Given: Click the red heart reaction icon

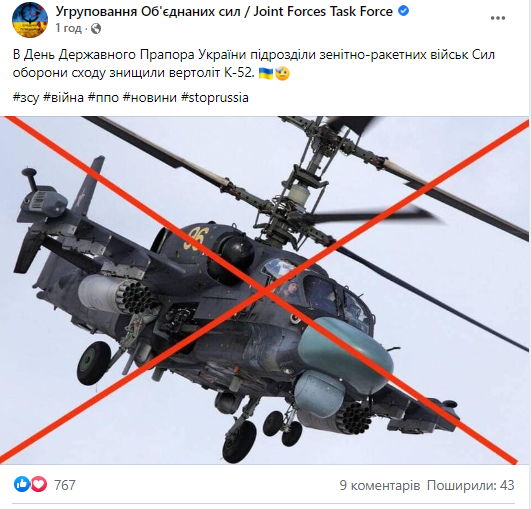Looking at the screenshot, I should [x=39, y=485].
